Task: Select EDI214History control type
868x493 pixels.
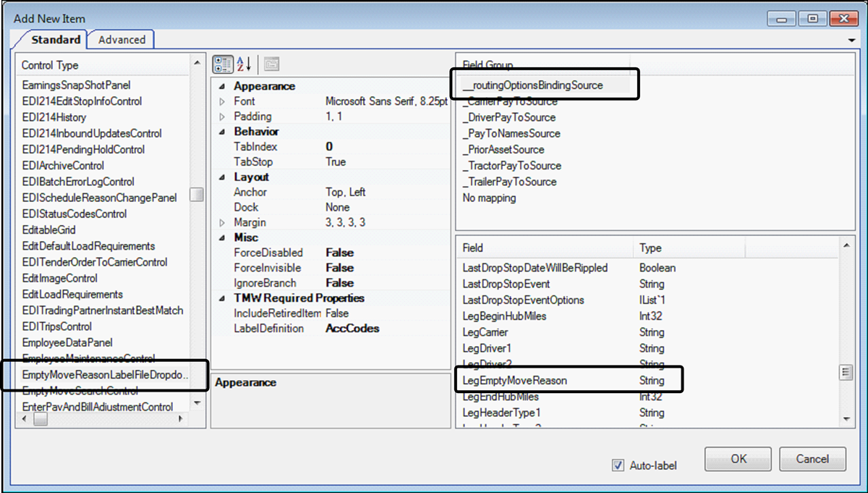Action: [x=54, y=117]
